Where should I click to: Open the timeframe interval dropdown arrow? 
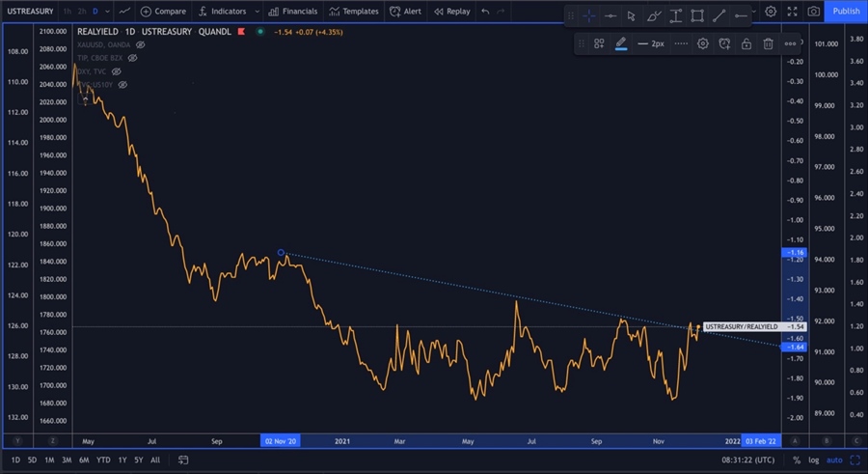107,12
